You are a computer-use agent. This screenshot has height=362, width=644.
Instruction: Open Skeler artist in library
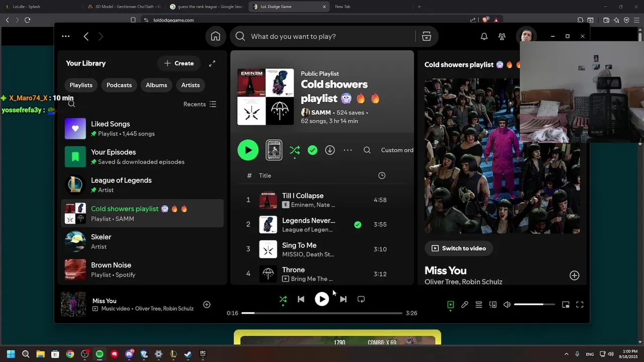[x=142, y=241]
